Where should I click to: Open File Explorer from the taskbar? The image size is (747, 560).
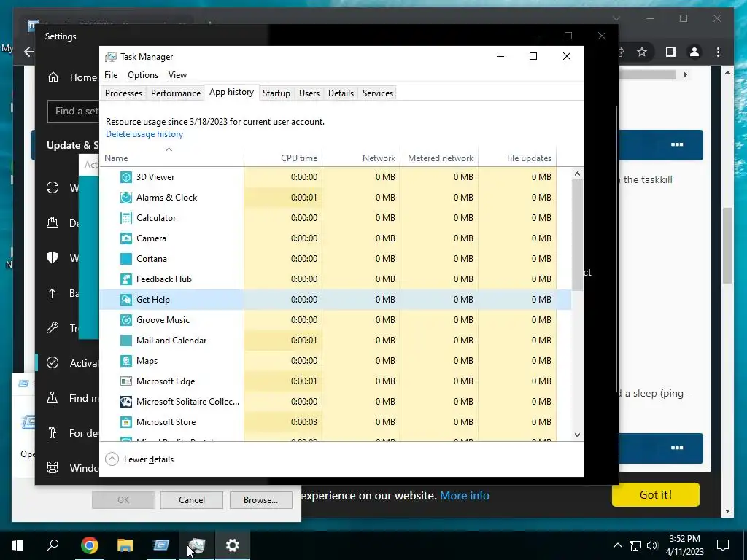125,545
